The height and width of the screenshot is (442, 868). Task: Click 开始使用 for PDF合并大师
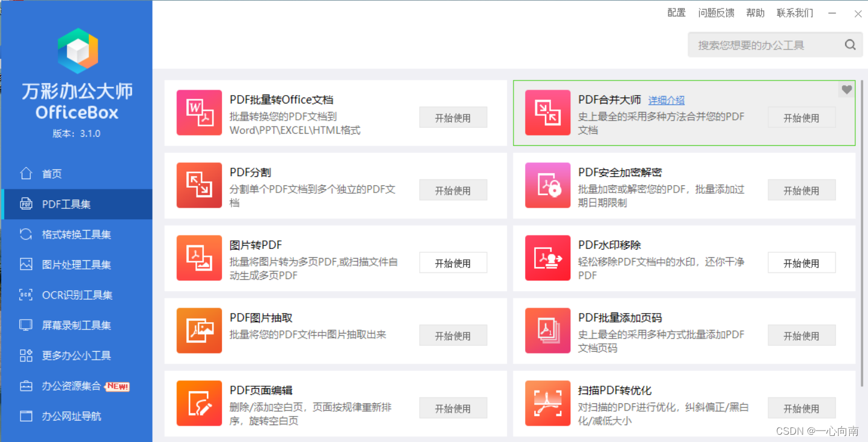tap(801, 118)
